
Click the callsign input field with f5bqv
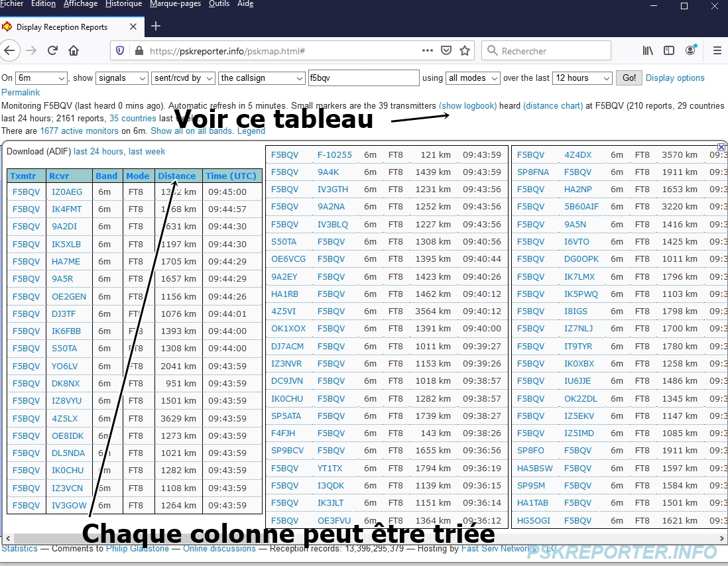coord(363,78)
